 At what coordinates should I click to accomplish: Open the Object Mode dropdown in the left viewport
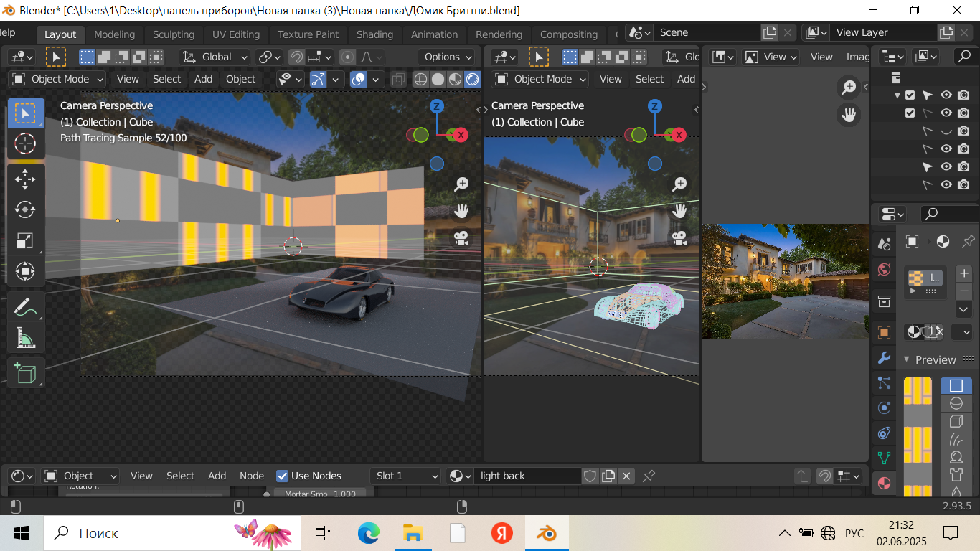(59, 79)
